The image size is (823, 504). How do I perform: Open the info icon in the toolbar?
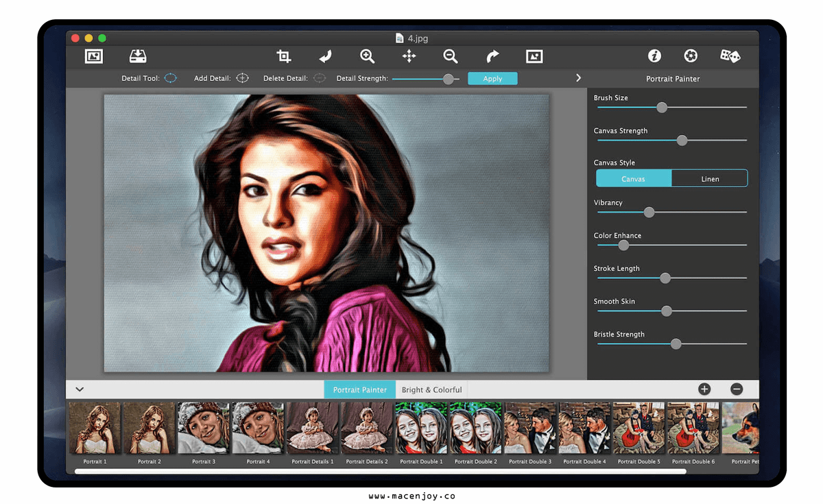pos(654,56)
